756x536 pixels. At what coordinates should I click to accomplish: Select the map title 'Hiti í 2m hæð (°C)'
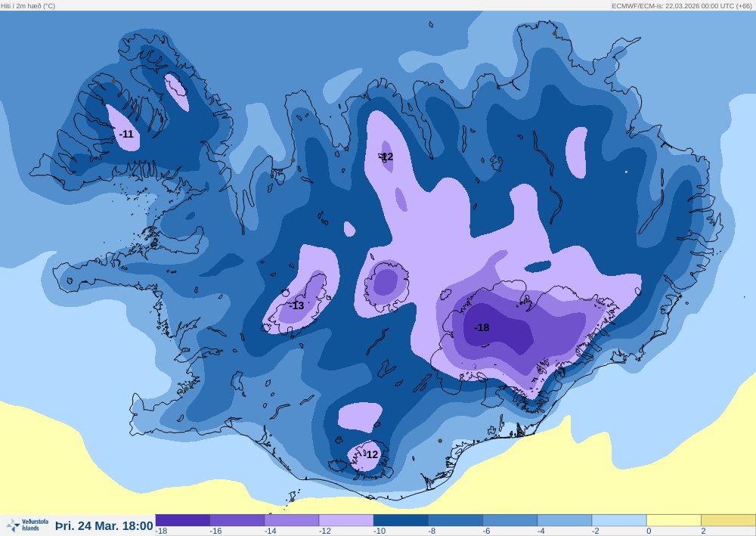point(28,6)
